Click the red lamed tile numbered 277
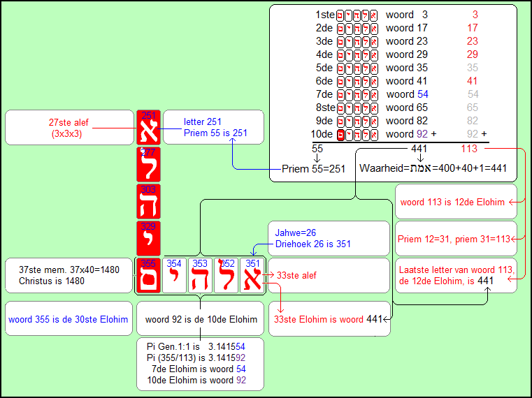532x398 pixels. pyautogui.click(x=148, y=164)
